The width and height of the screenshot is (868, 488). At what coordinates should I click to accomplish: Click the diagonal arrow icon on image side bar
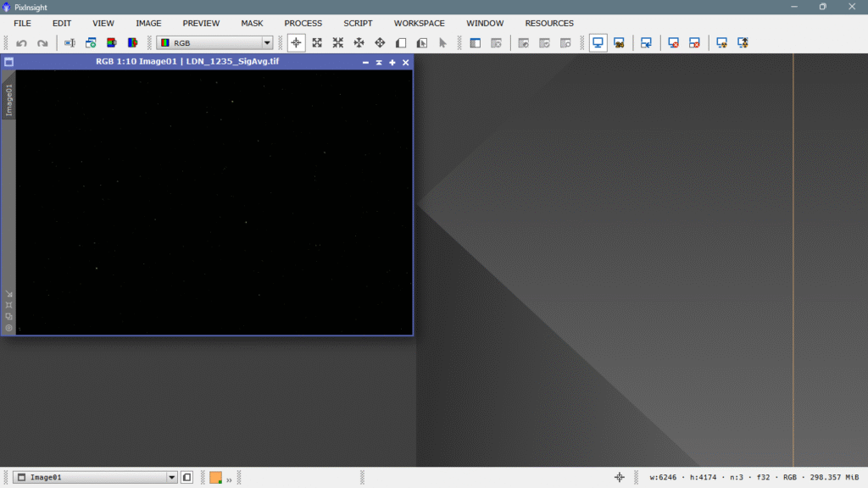[x=8, y=294]
